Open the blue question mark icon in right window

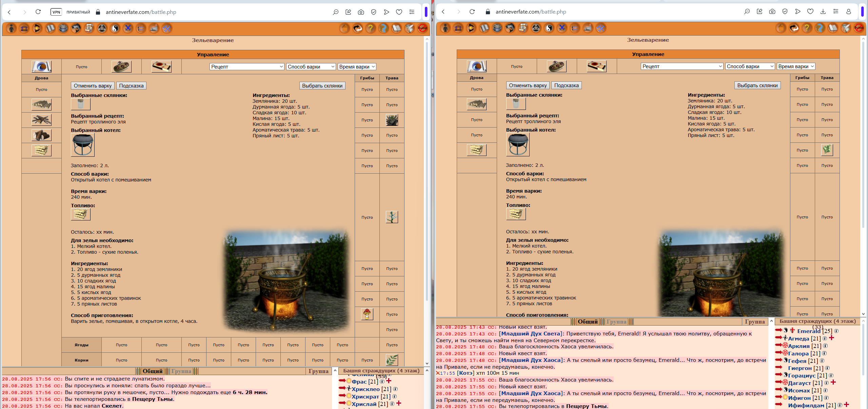(820, 28)
